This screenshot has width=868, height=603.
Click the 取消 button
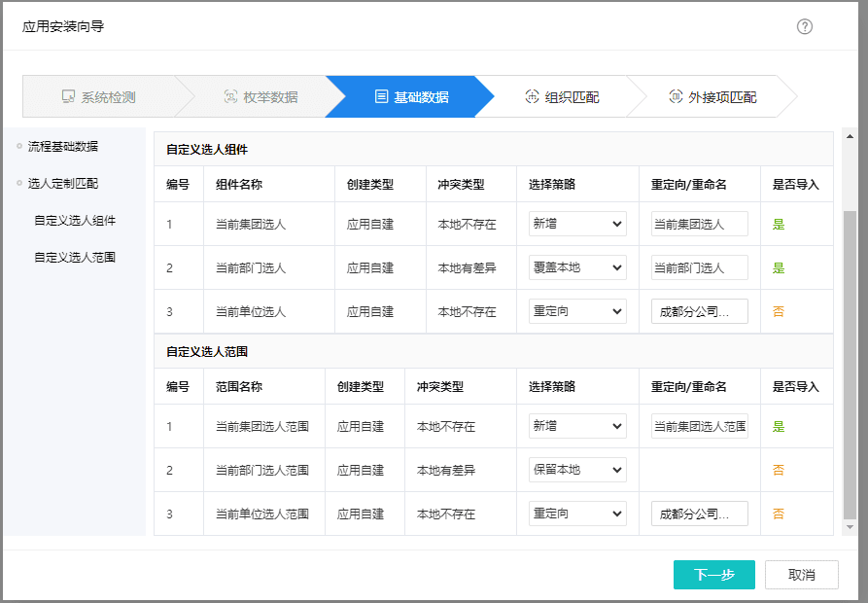pyautogui.click(x=802, y=575)
